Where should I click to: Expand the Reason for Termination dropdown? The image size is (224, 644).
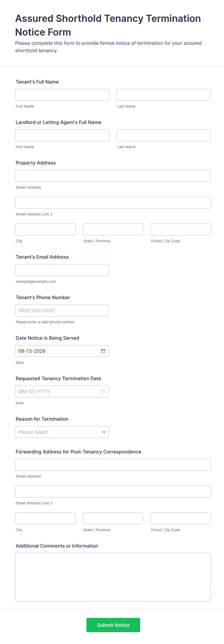pos(62,432)
